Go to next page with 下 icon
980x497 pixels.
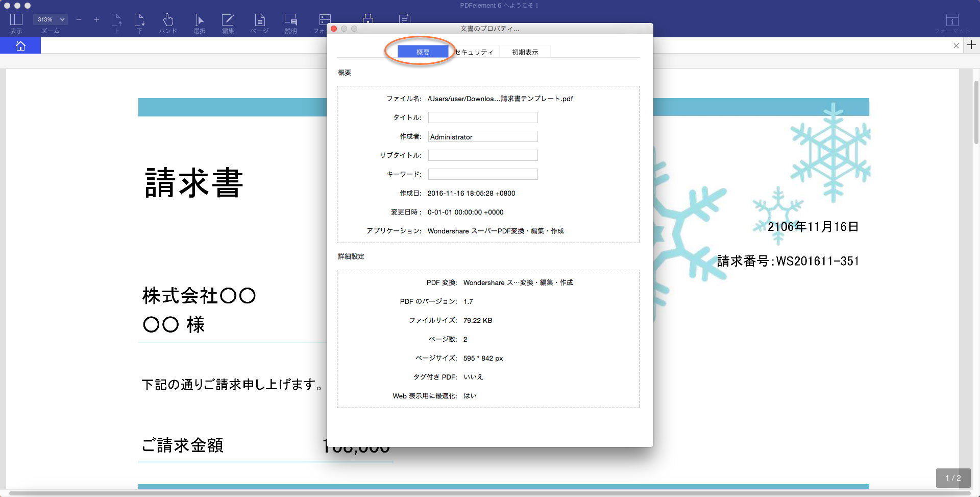139,20
